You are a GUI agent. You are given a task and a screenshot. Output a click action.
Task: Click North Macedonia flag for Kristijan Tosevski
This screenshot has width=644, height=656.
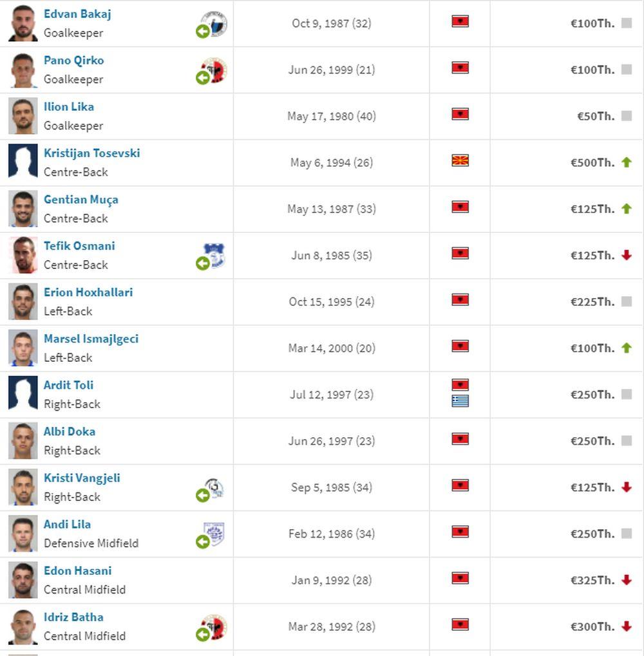[460, 160]
